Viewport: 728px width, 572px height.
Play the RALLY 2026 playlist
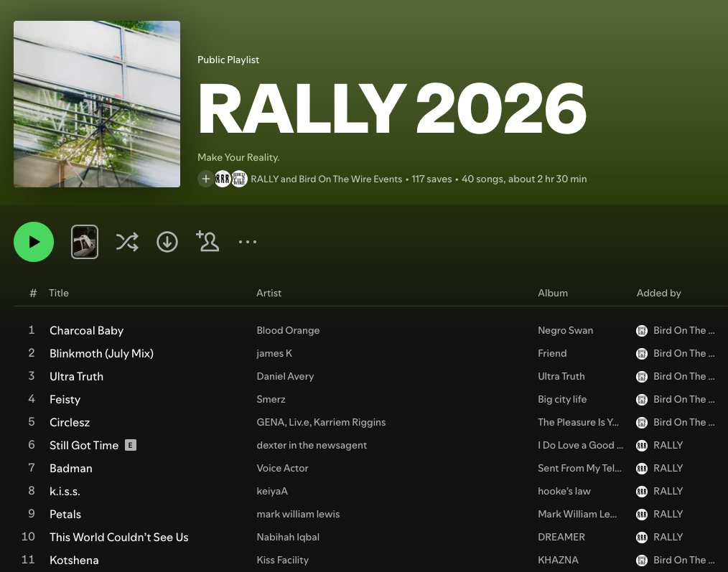coord(34,242)
